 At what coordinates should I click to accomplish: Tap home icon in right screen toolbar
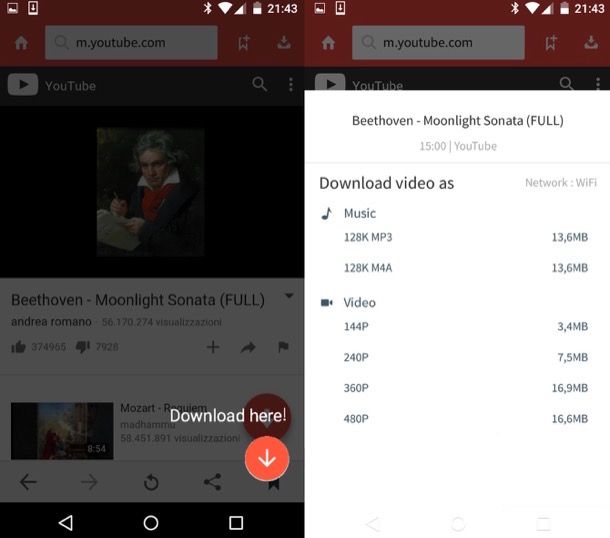click(328, 43)
